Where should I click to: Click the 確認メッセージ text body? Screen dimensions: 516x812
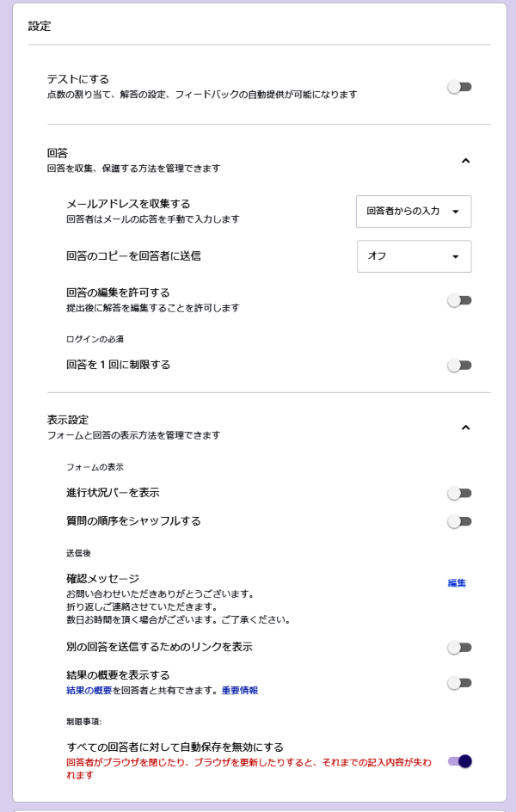177,607
